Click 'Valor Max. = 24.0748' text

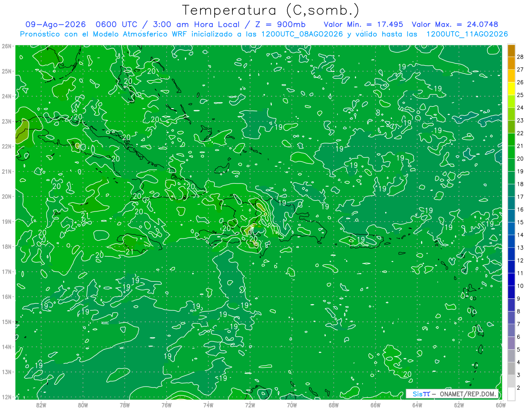point(455,24)
